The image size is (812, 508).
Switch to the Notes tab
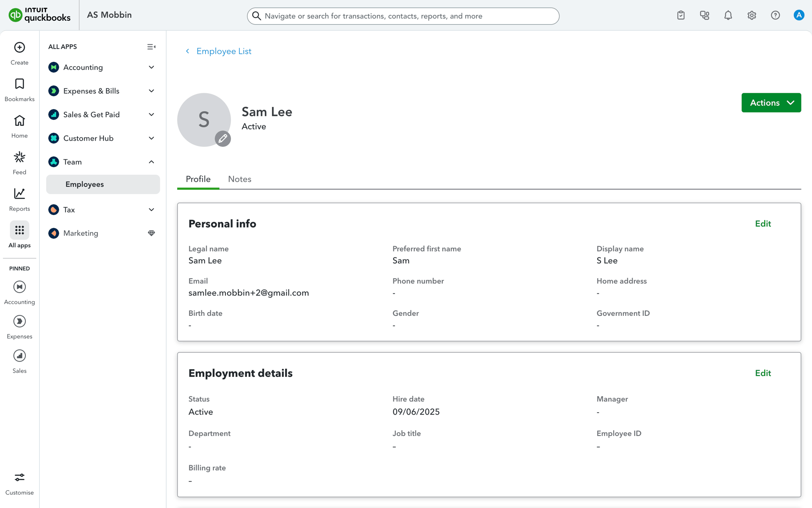[x=240, y=179]
